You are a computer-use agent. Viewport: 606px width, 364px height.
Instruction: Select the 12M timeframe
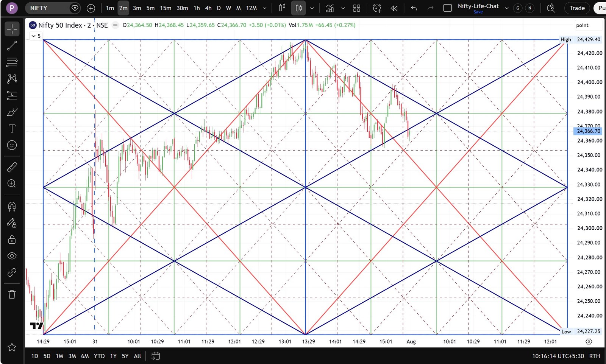pos(251,8)
